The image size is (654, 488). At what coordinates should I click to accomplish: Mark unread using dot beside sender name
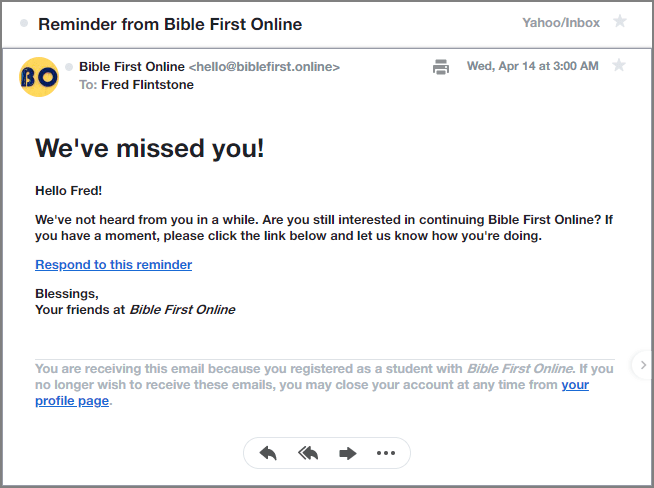69,67
